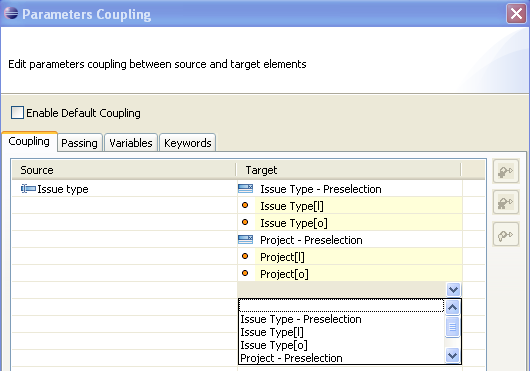Click the middle coupling action icon button
Viewport: 530px width, 371px height.
click(505, 202)
